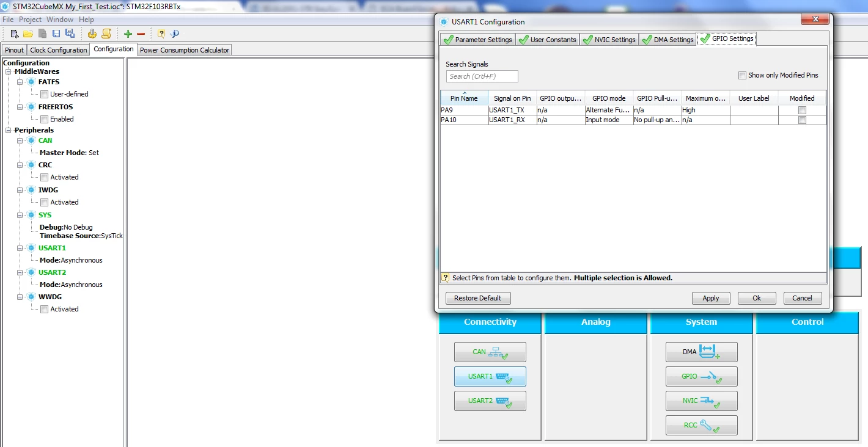The image size is (868, 447).
Task: Open the File menu
Action: [x=8, y=20]
